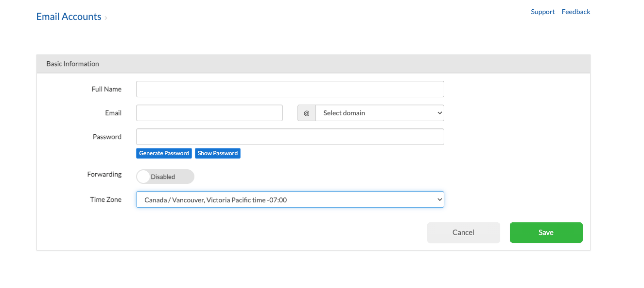Screen dimensions: 644x288
Task: Click the Forwarding field label
Action: click(104, 174)
